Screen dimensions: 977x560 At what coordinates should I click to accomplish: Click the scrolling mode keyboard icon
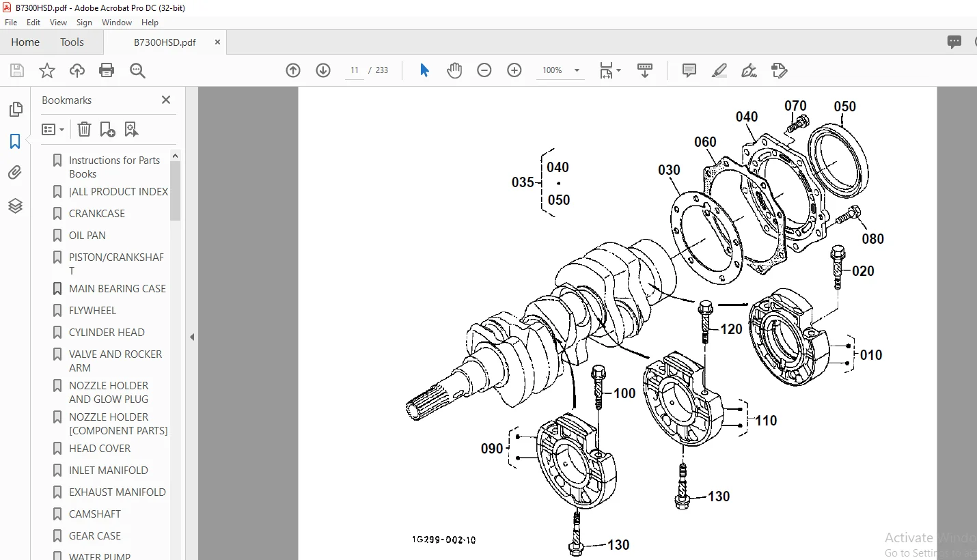(x=645, y=70)
